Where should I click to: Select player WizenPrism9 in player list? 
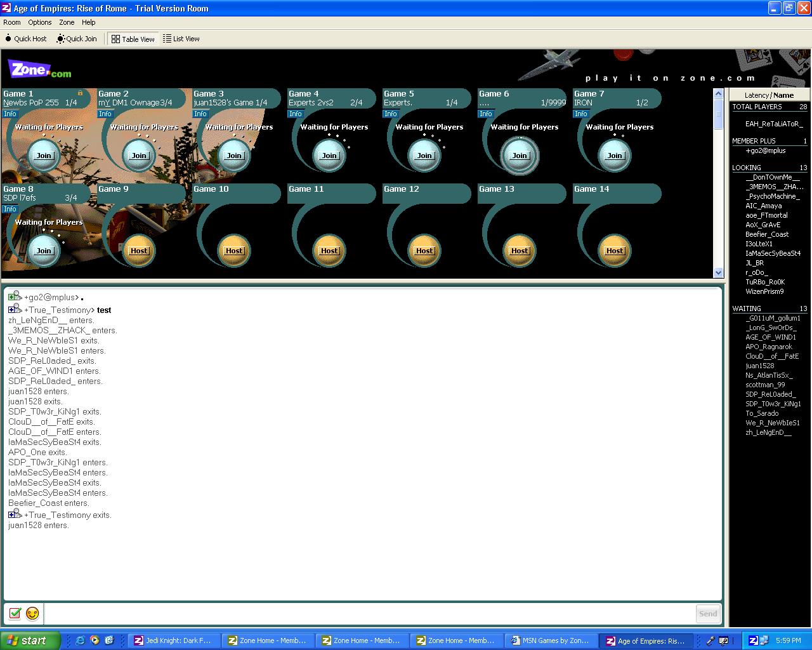tap(764, 292)
